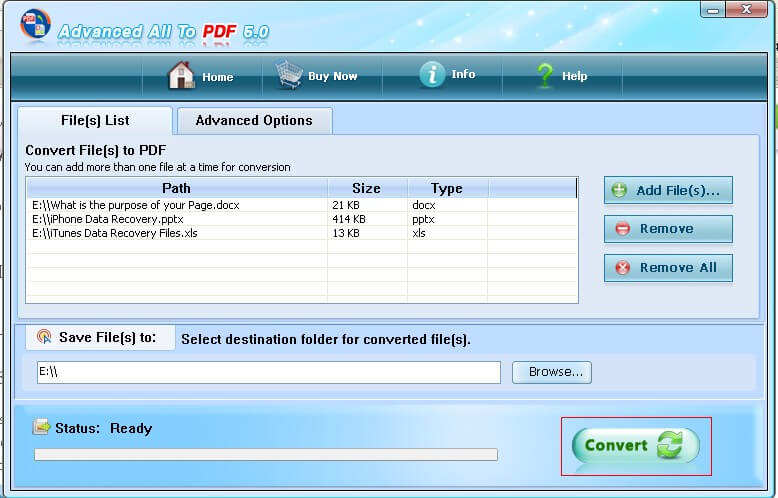Click the green Help question mark icon
778x498 pixels.
[x=545, y=75]
